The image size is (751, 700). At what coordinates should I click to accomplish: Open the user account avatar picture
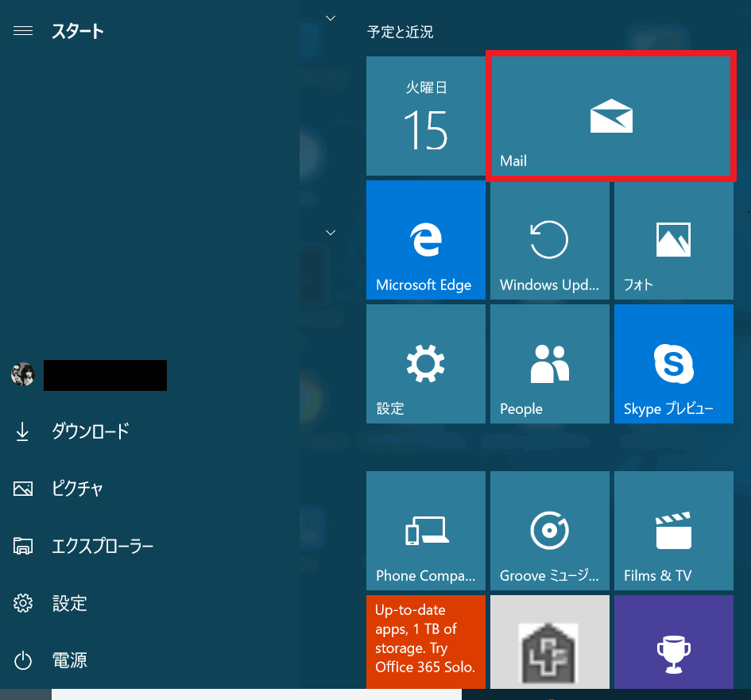[x=23, y=374]
